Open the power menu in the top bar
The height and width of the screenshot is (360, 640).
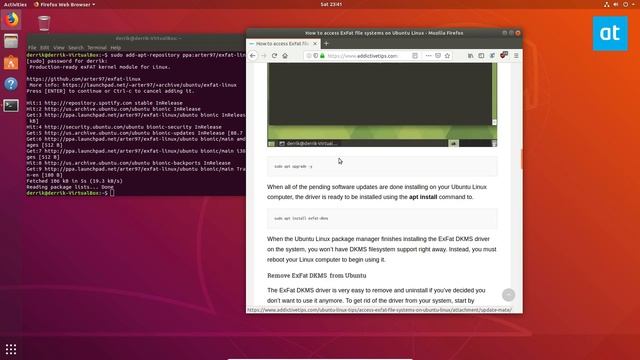click(x=629, y=4)
